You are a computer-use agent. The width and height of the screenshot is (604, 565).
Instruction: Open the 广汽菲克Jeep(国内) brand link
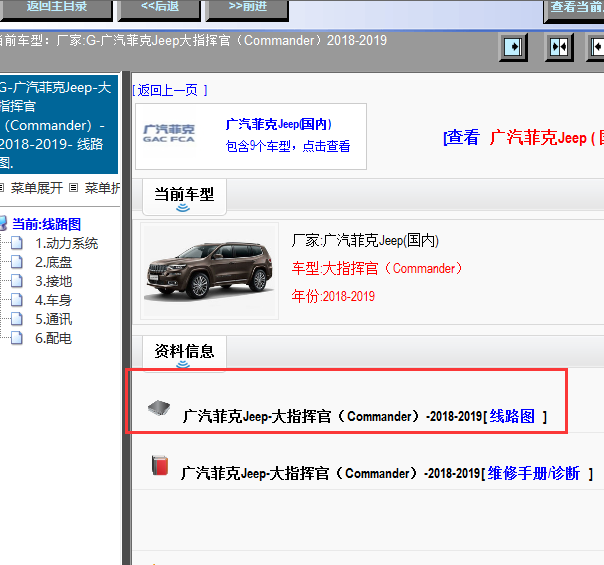coord(279,124)
